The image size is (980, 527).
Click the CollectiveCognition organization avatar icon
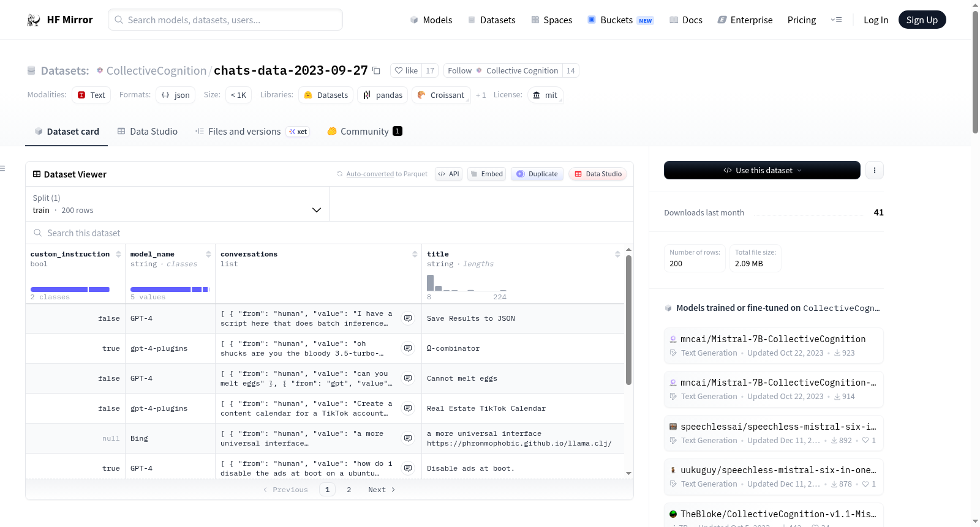point(100,70)
